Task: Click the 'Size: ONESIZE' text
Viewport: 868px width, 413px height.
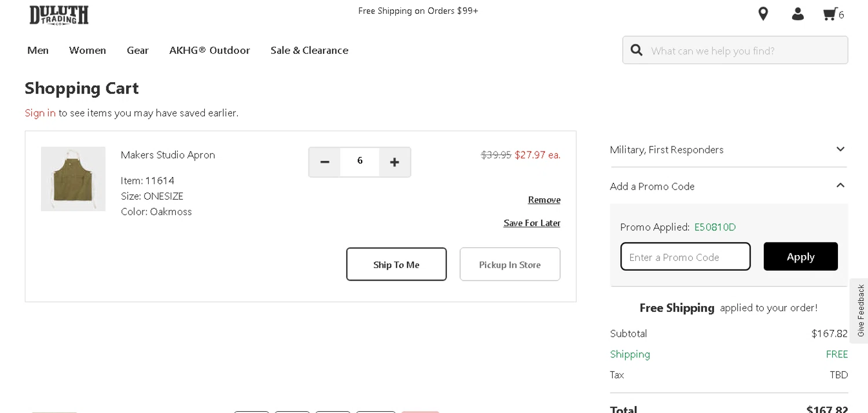Action: click(152, 197)
